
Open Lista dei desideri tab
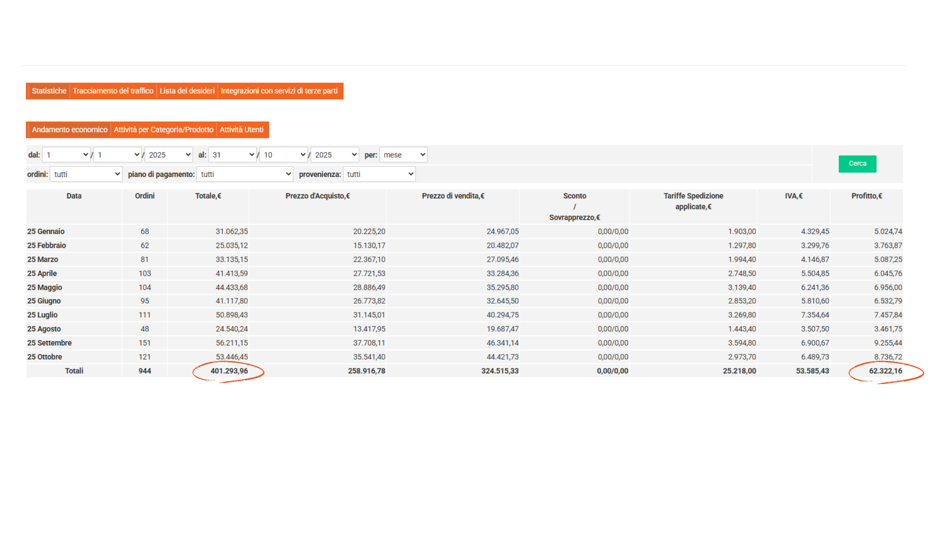(187, 91)
